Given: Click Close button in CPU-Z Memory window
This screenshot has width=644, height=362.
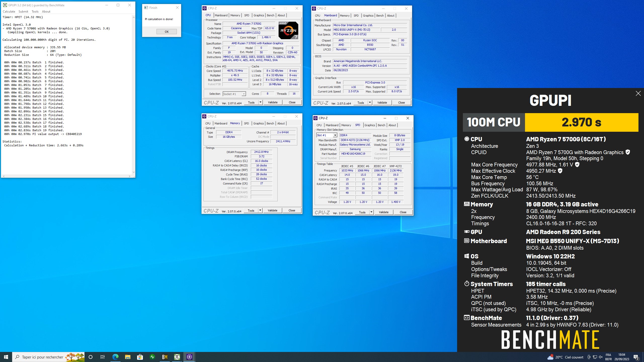Looking at the screenshot, I should pyautogui.click(x=292, y=210).
